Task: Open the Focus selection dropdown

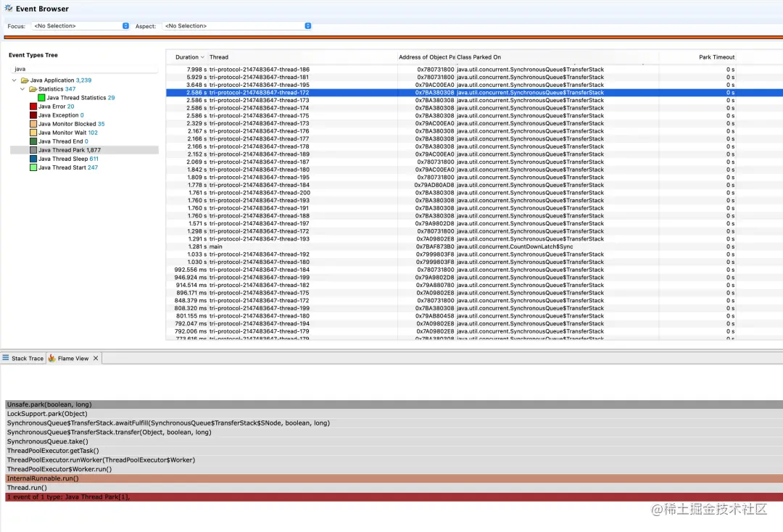Action: pyautogui.click(x=80, y=26)
